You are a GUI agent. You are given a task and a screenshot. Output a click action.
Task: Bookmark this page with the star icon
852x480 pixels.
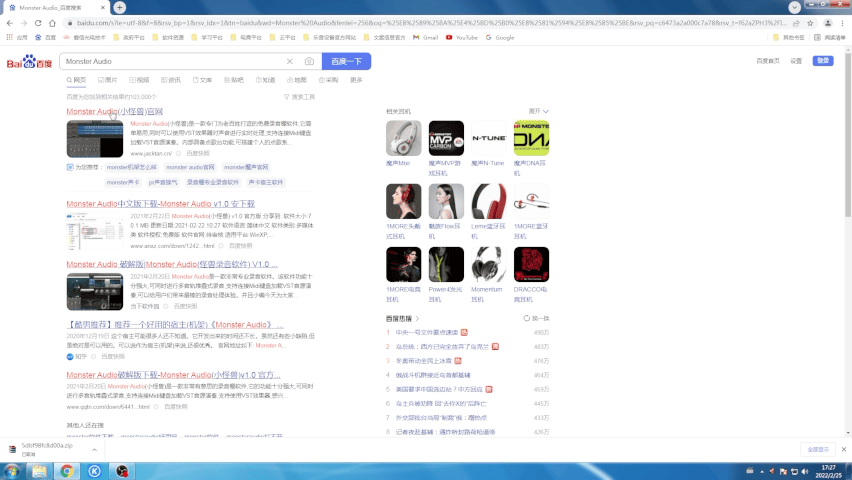810,23
